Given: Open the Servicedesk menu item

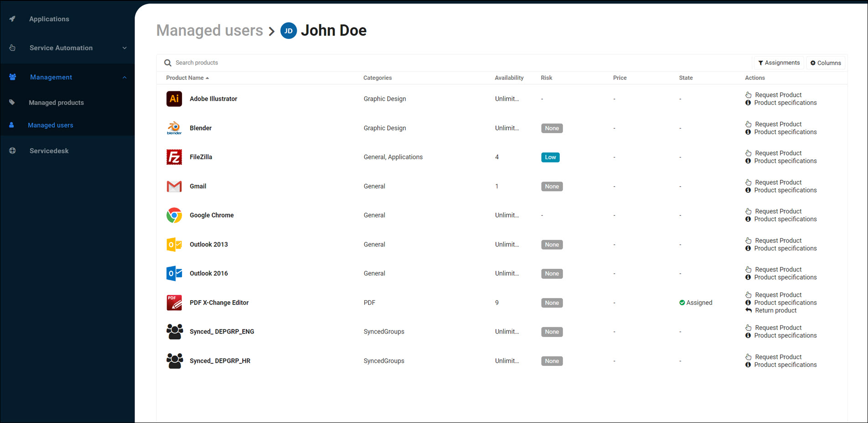Looking at the screenshot, I should coord(49,151).
